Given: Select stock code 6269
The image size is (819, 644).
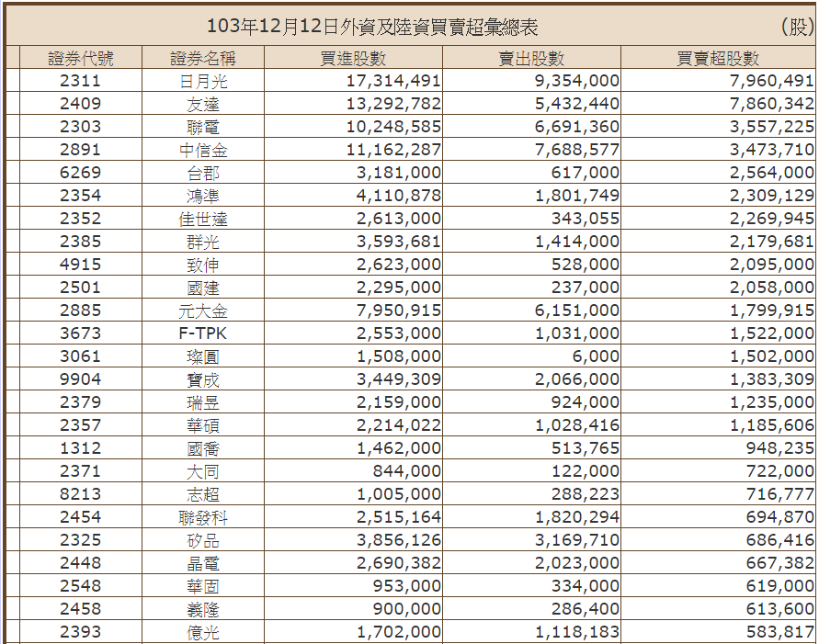Looking at the screenshot, I should pos(81,173).
